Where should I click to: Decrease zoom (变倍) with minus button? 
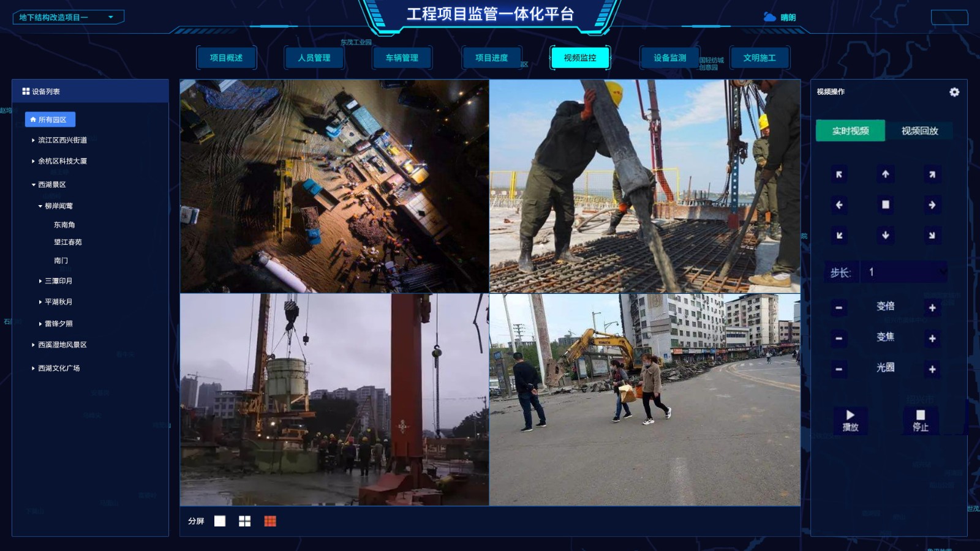coord(839,307)
